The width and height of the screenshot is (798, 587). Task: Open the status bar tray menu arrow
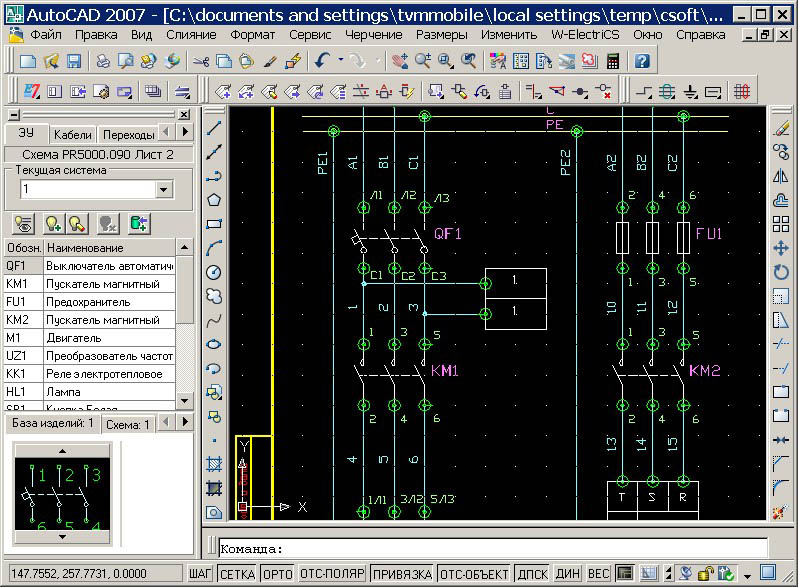click(x=747, y=576)
